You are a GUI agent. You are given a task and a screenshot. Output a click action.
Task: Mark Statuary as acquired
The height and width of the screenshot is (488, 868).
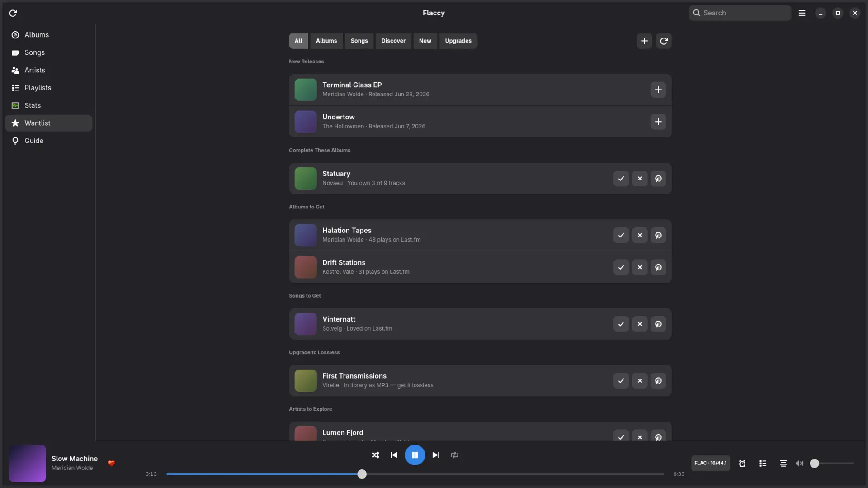click(621, 179)
